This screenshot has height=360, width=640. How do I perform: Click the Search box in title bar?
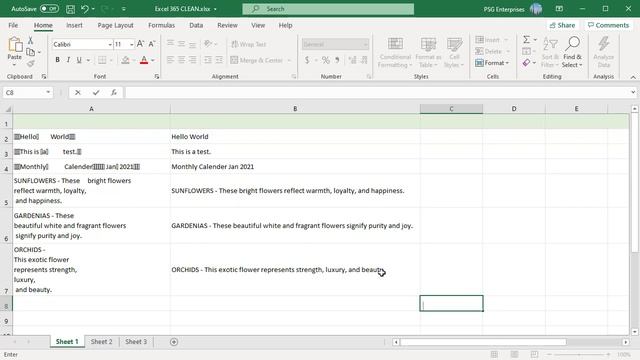click(x=328, y=9)
